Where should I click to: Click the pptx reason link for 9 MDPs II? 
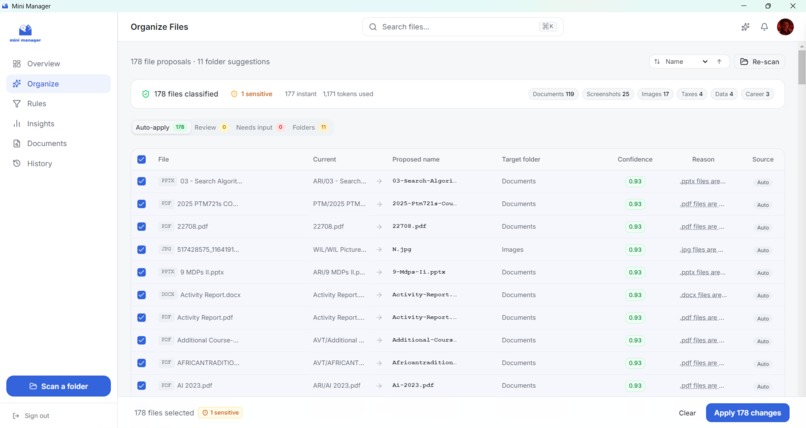(703, 272)
